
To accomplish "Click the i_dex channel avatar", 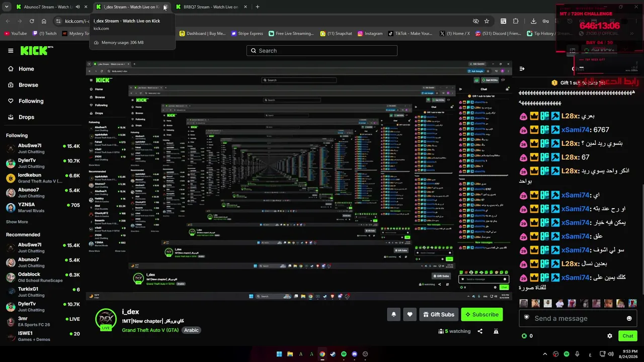I will [x=106, y=319].
